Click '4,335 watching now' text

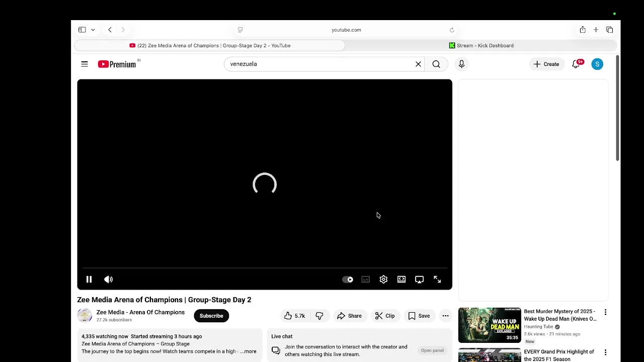[105, 336]
